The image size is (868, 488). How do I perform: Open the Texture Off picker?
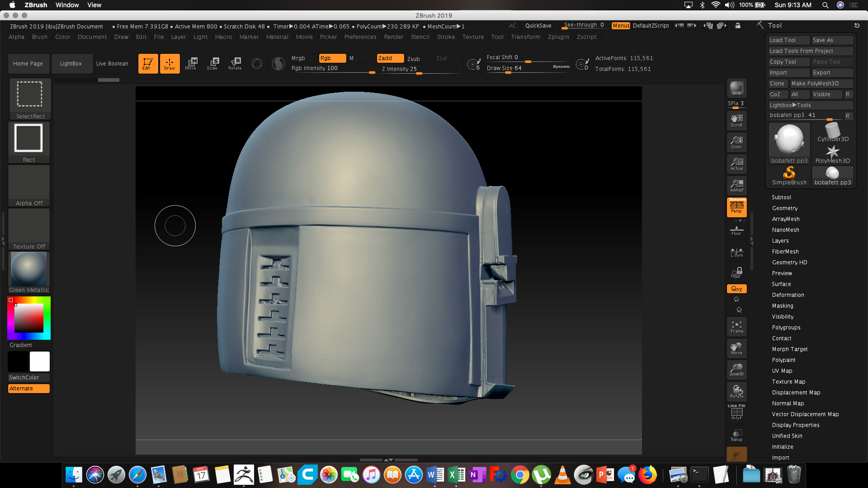[x=29, y=229]
